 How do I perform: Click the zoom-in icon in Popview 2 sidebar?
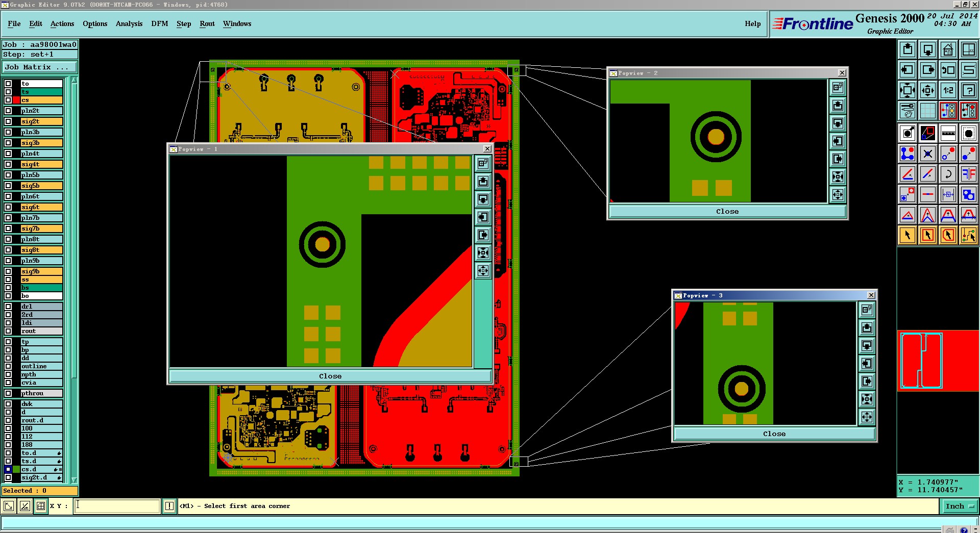click(838, 176)
